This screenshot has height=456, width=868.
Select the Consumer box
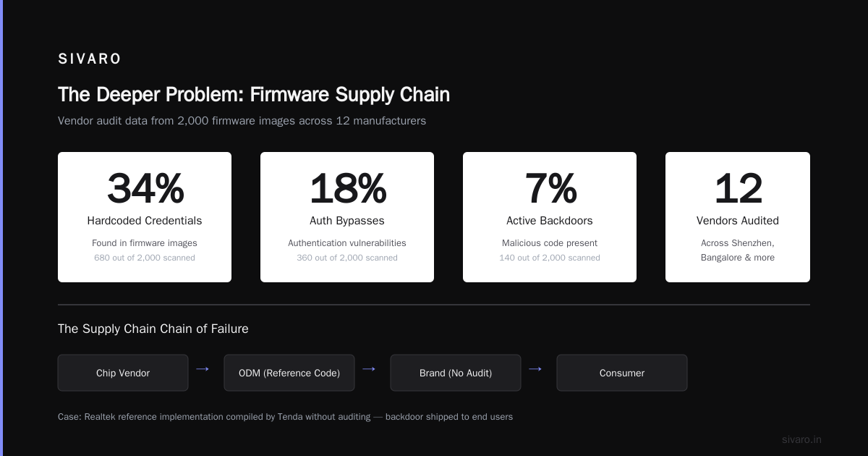pos(622,373)
